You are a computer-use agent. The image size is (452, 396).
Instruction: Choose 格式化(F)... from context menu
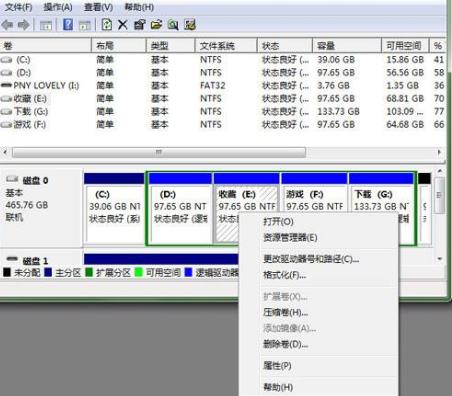point(284,275)
